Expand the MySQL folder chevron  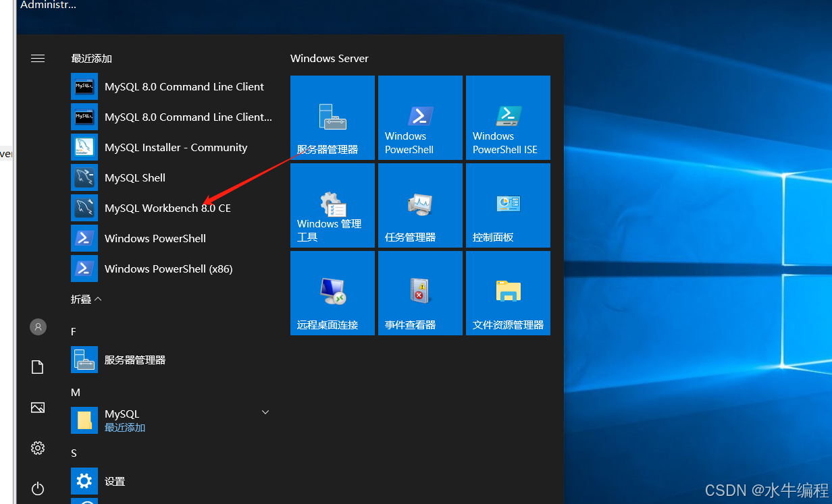click(265, 412)
